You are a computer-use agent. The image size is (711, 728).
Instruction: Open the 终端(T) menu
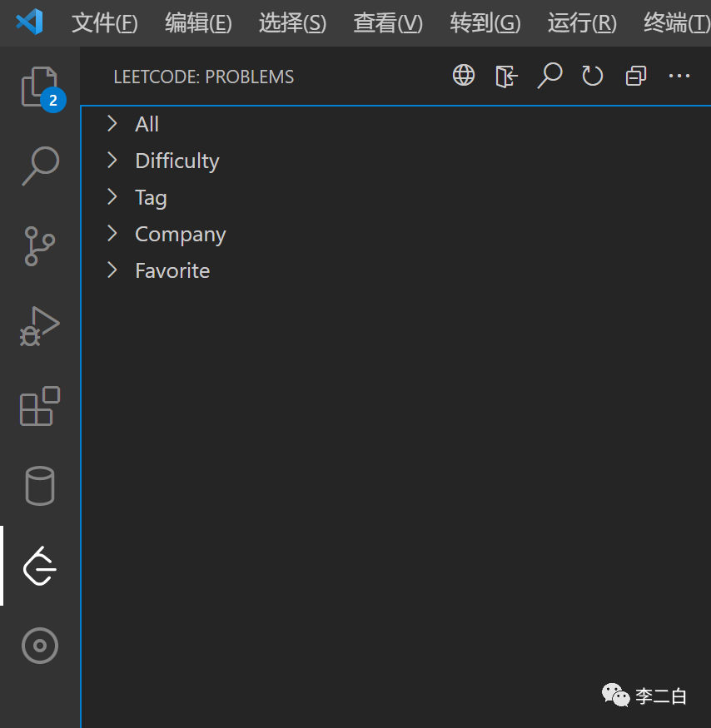[677, 22]
